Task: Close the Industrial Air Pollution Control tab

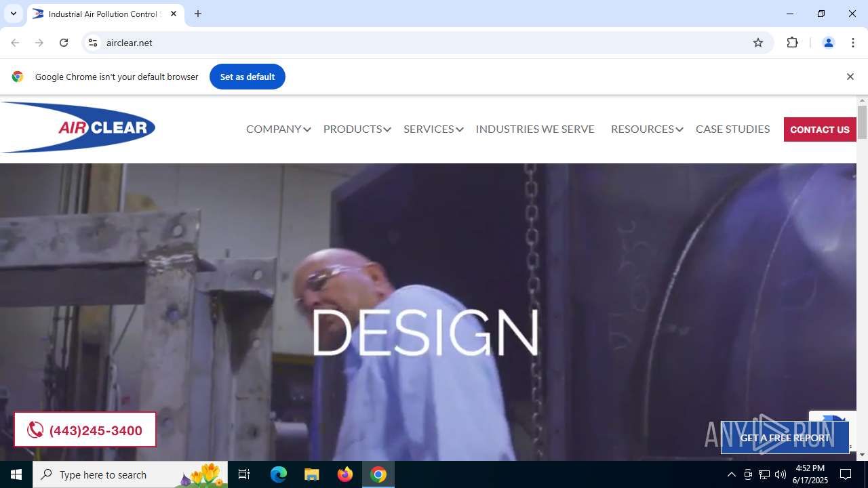Action: [x=174, y=14]
